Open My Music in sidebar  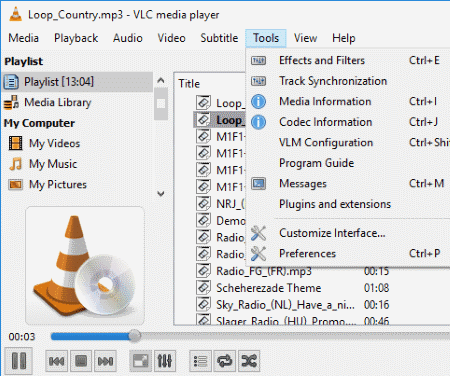tap(77, 164)
